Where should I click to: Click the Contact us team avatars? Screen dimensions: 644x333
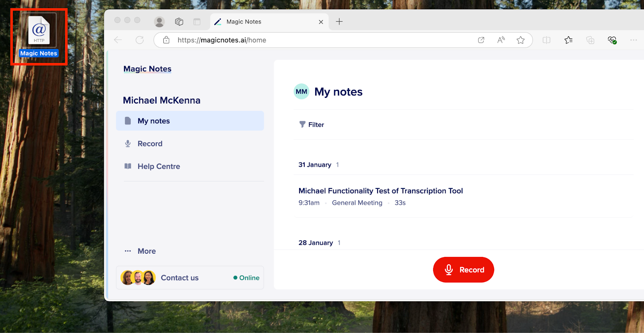click(x=138, y=277)
